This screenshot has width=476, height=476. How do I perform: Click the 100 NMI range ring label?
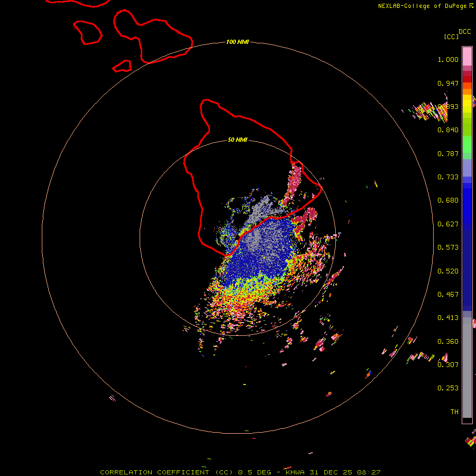237,42
